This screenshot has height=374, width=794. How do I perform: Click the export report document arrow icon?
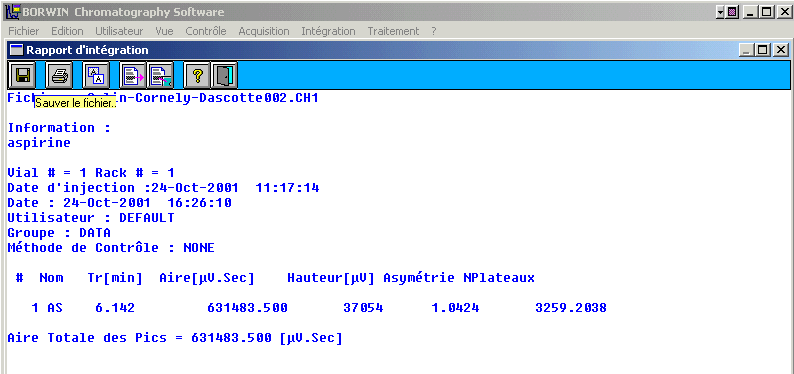pos(133,76)
